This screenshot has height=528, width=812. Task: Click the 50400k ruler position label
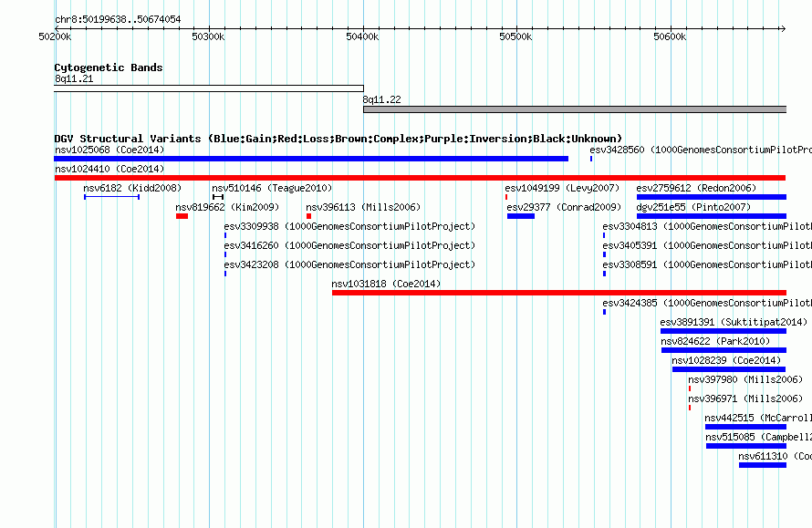(362, 36)
